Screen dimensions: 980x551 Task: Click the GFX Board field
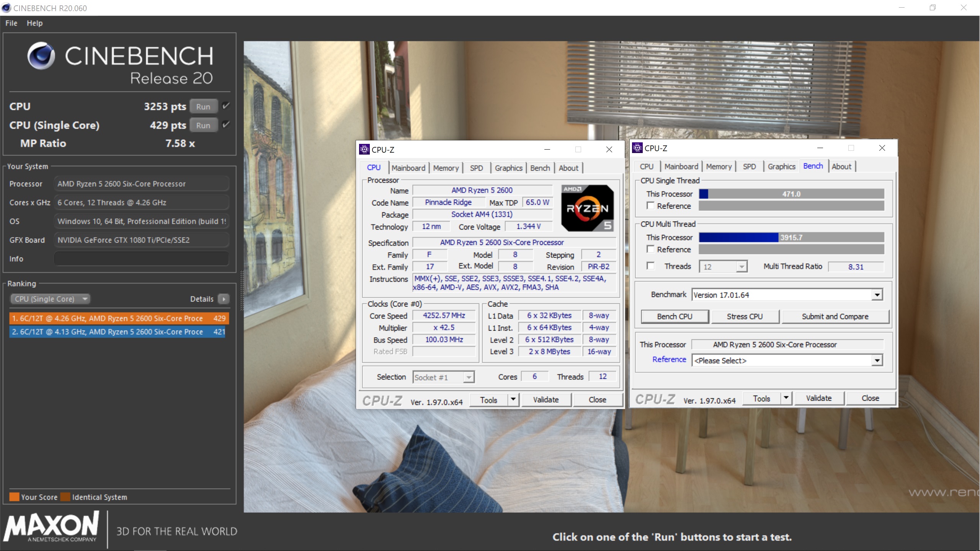[141, 240]
